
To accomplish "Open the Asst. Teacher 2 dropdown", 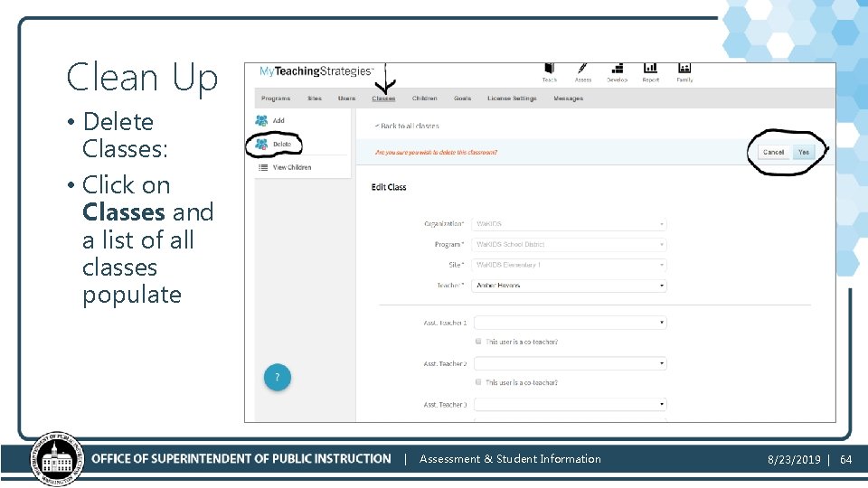I will click(x=571, y=363).
